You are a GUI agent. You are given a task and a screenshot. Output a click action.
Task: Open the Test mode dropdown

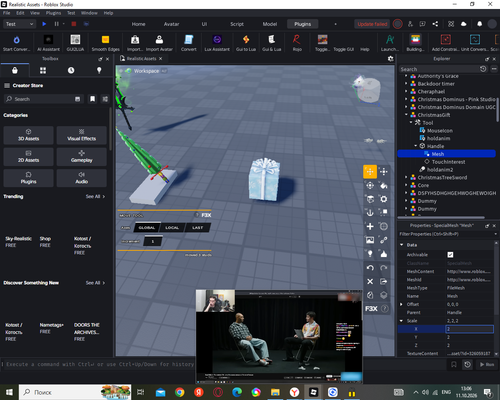point(19,24)
